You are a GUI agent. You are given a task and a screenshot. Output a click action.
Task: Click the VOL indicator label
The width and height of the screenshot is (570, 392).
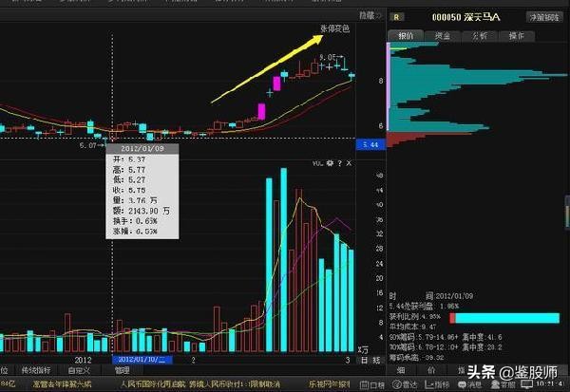(x=317, y=163)
